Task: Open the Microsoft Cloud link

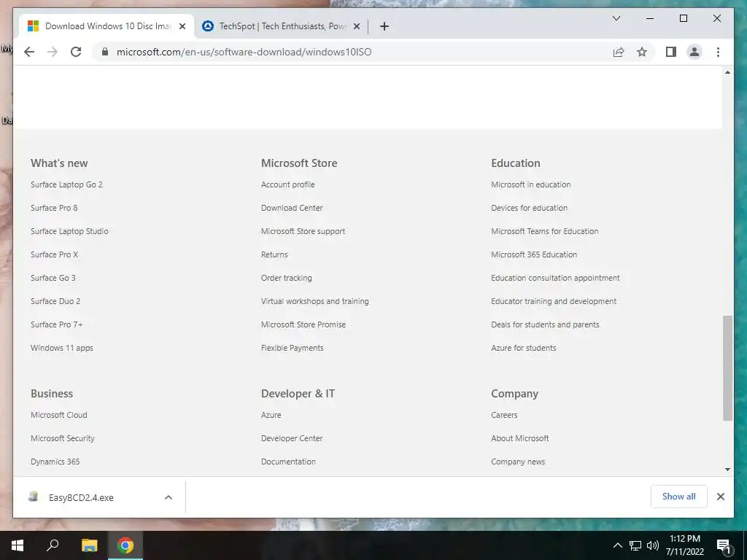Action: (x=59, y=415)
